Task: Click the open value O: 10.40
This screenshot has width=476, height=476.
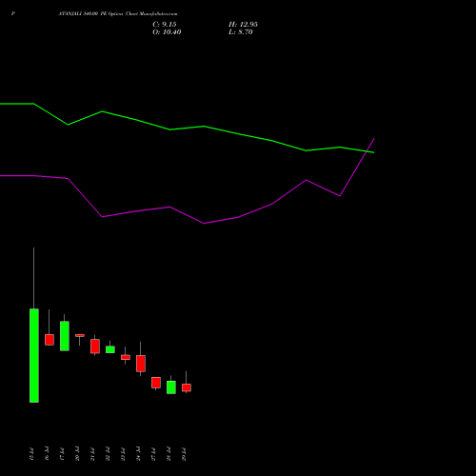Action: click(x=167, y=32)
